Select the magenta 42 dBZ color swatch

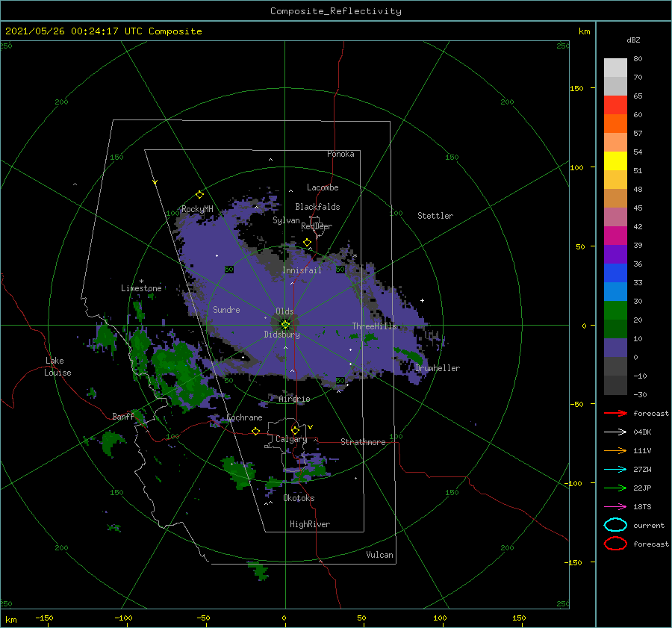click(x=615, y=235)
